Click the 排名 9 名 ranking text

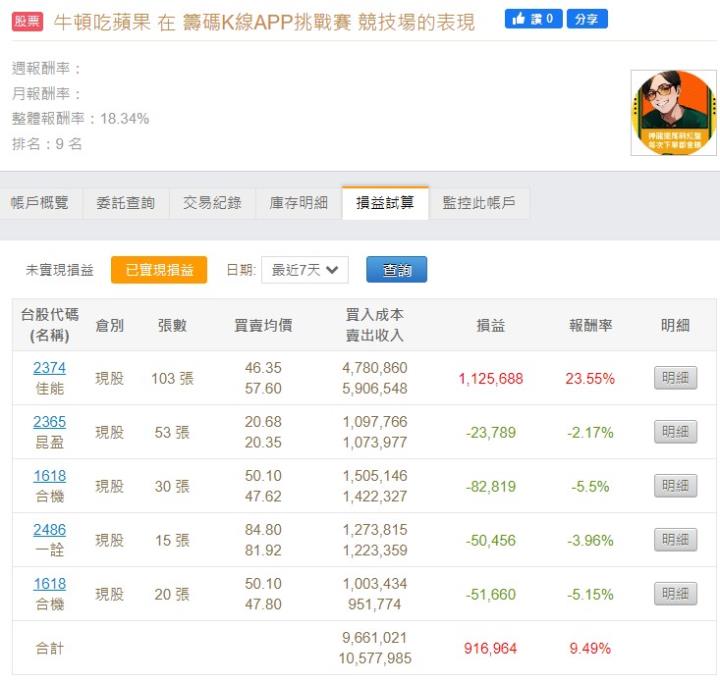click(47, 144)
